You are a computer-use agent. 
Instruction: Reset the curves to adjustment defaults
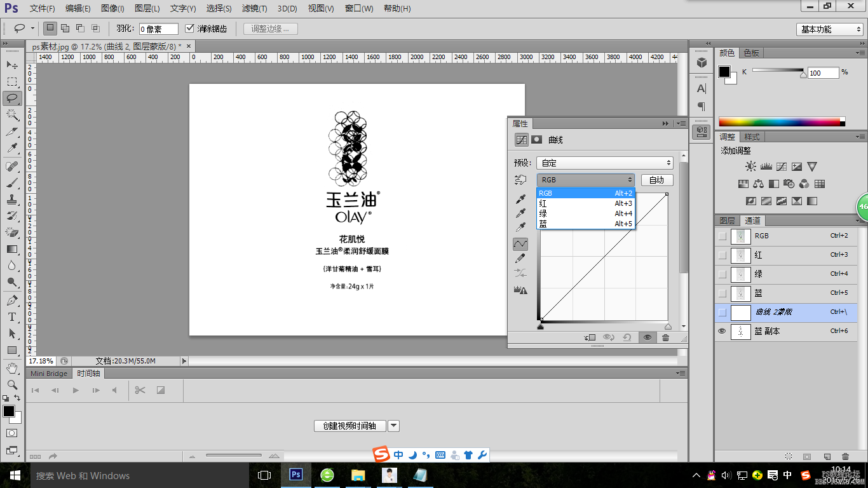click(x=627, y=337)
